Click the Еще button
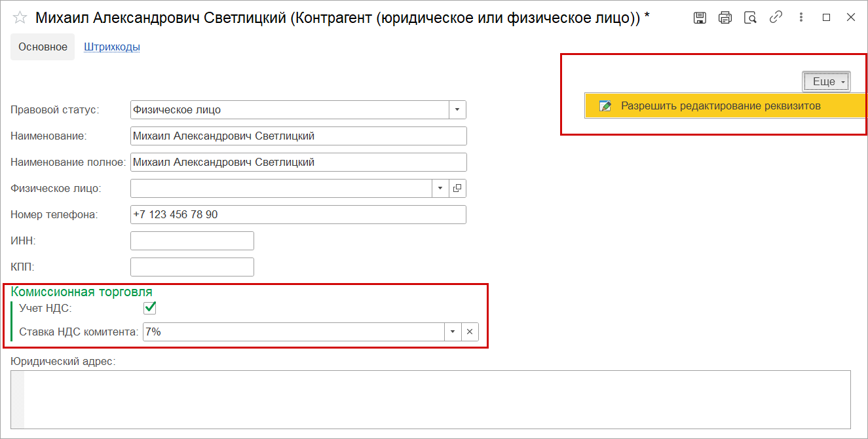The width and height of the screenshot is (868, 439). click(x=826, y=82)
